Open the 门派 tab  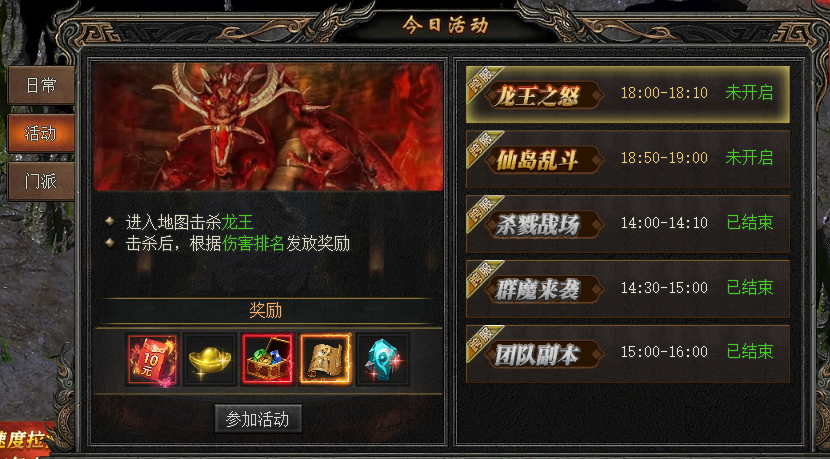click(x=41, y=182)
